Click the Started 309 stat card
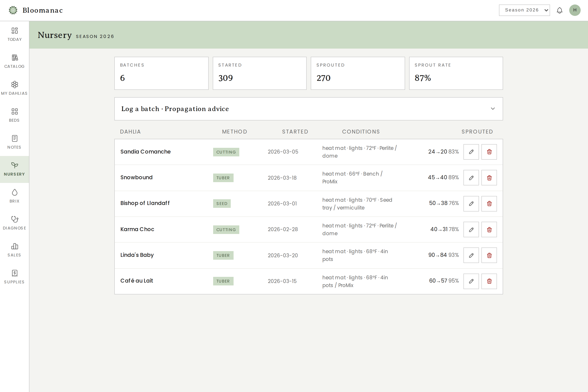The width and height of the screenshot is (588, 392). 259,73
